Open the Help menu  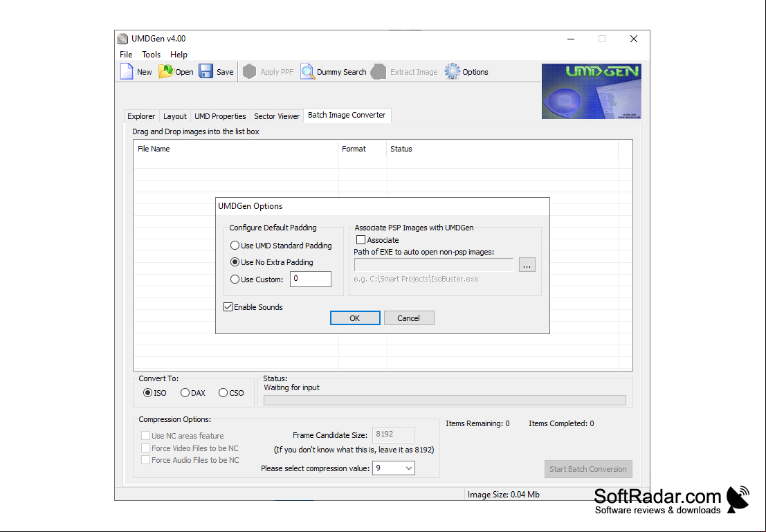(x=179, y=54)
